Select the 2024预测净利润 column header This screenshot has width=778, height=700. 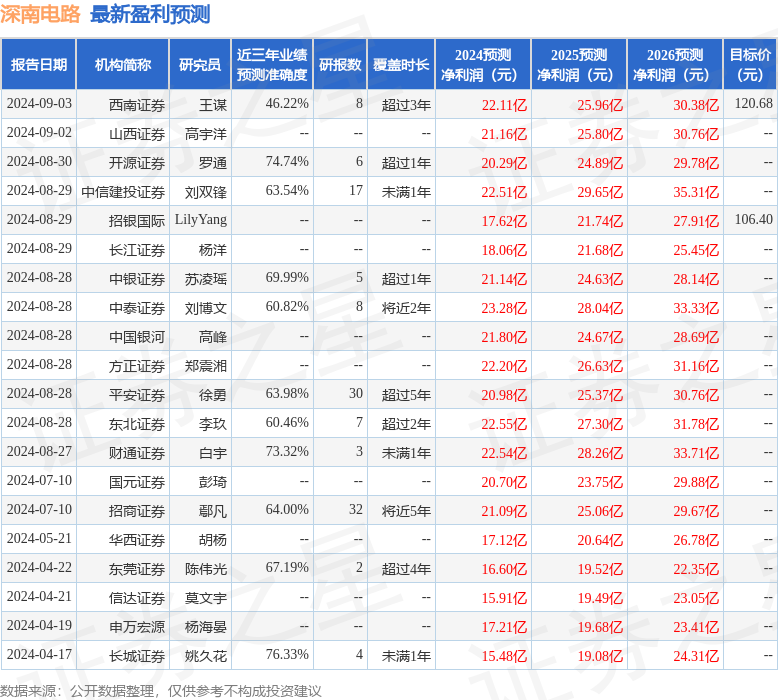483,64
